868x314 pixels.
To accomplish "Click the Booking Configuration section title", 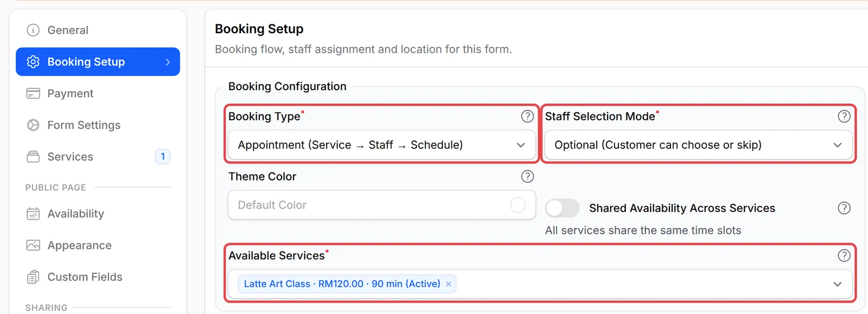I will coord(288,86).
